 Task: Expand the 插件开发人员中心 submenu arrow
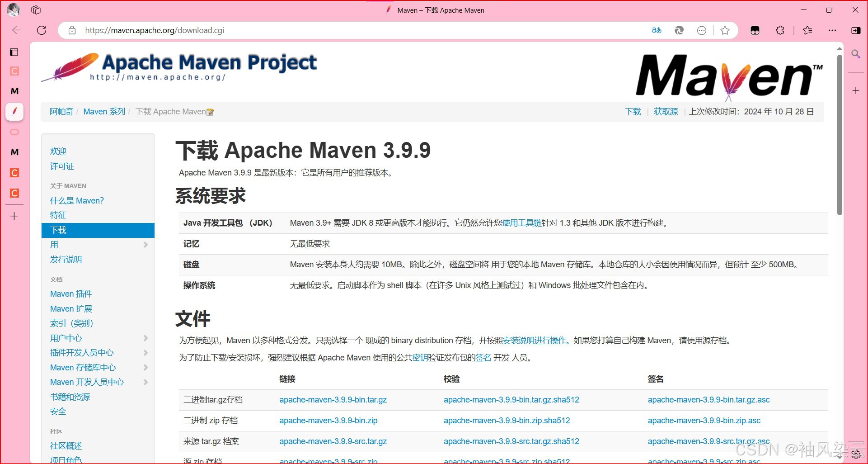(145, 353)
